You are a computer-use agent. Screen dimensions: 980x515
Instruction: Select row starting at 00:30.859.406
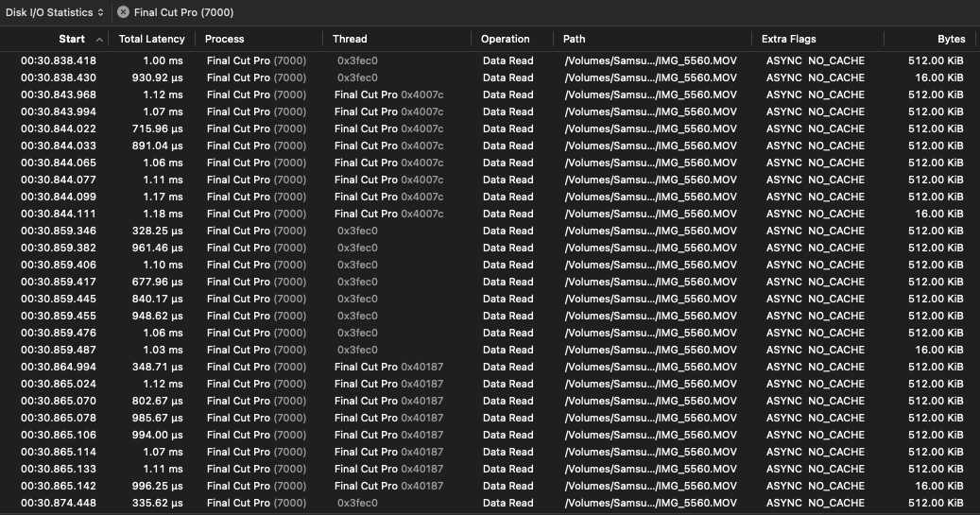point(490,265)
